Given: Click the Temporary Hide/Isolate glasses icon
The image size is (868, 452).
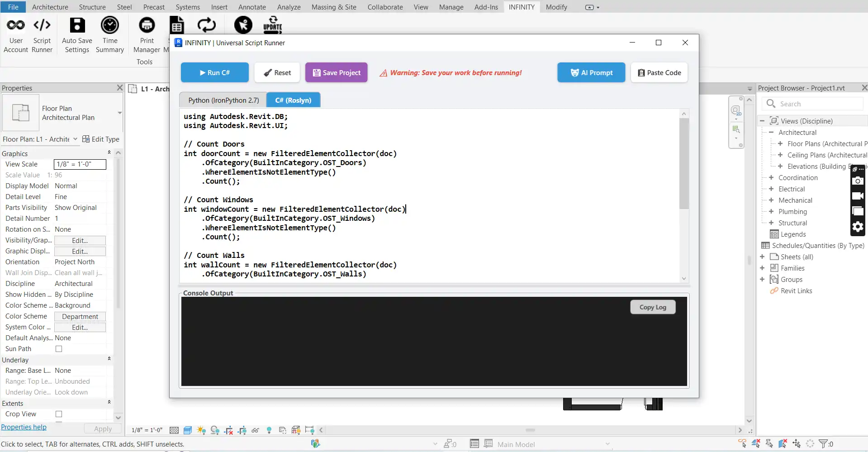Looking at the screenshot, I should click(256, 430).
